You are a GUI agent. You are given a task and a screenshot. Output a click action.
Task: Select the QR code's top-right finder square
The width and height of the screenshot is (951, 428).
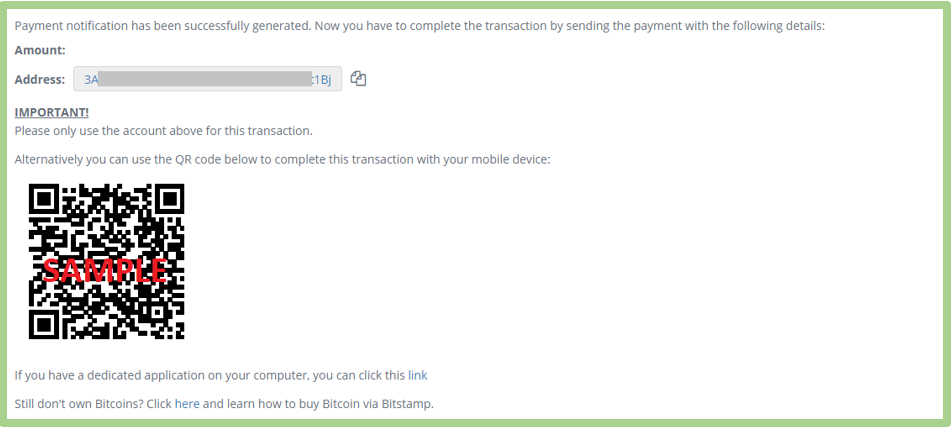(x=167, y=201)
